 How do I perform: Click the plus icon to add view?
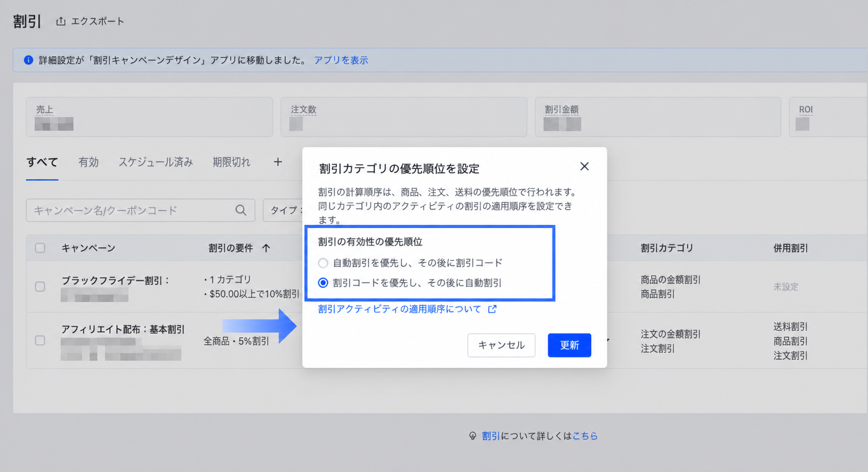tap(278, 162)
